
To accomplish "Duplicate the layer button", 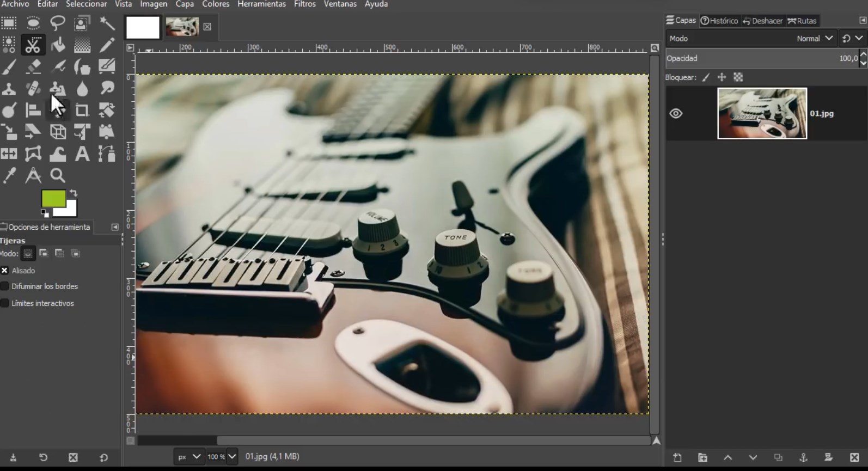I will tap(778, 457).
